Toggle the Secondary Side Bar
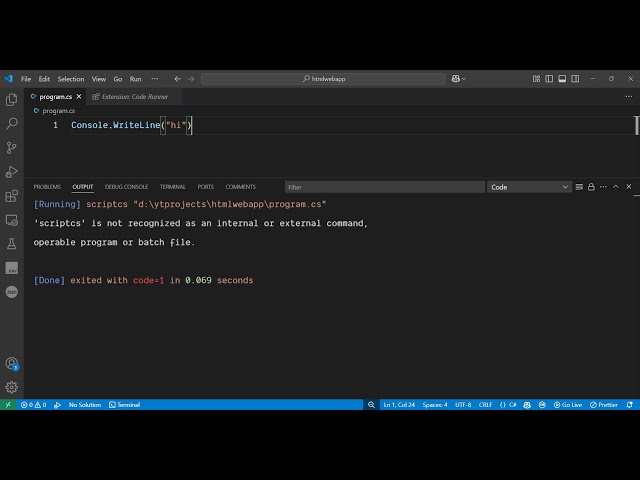The width and height of the screenshot is (640, 480). coord(575,78)
